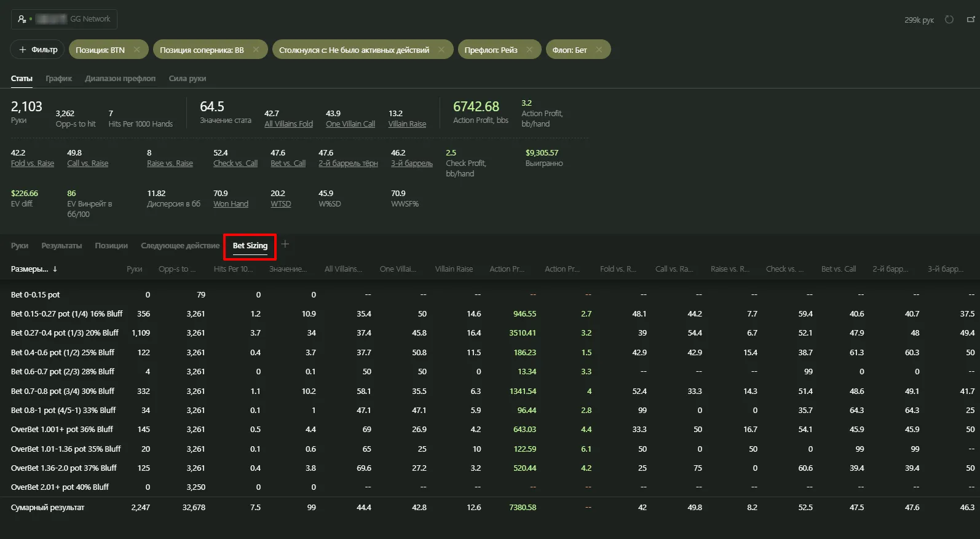Open report in external window icon
Screen dimensions: 980x539
coord(971,20)
